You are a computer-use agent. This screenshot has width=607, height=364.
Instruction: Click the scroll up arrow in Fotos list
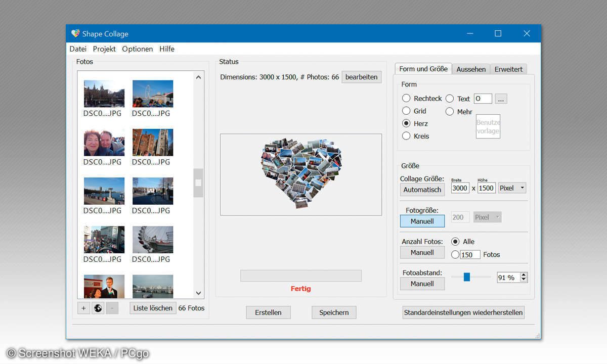(198, 77)
